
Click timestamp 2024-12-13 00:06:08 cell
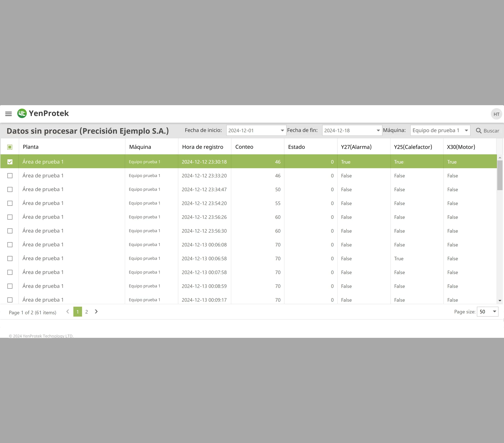[x=204, y=245]
